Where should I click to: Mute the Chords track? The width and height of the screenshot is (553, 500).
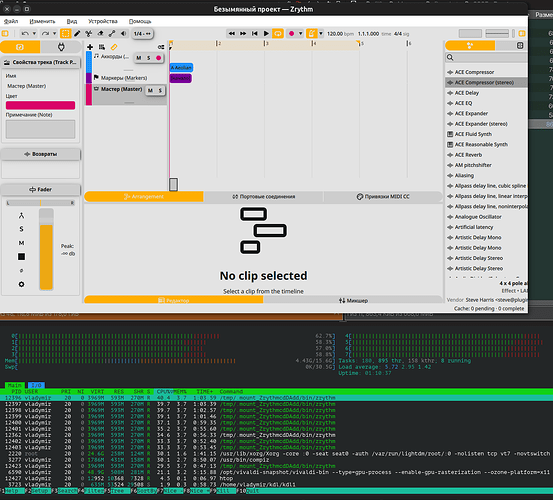pyautogui.click(x=139, y=58)
